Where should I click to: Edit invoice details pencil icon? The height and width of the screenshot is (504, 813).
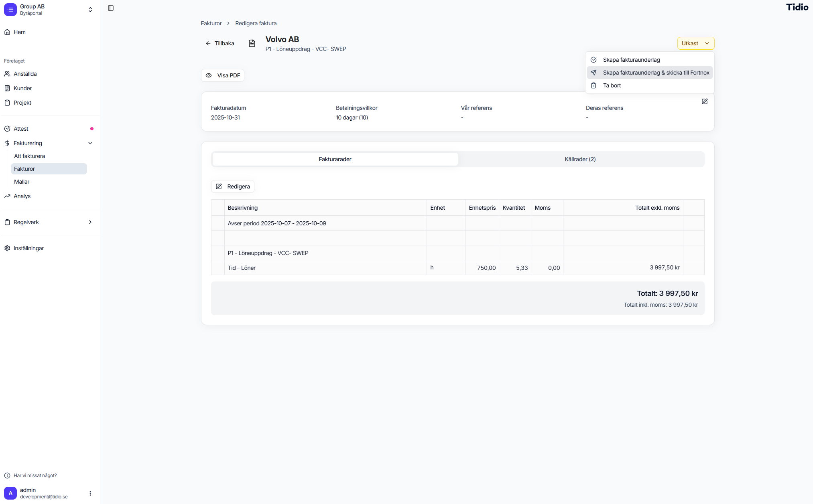[705, 101]
